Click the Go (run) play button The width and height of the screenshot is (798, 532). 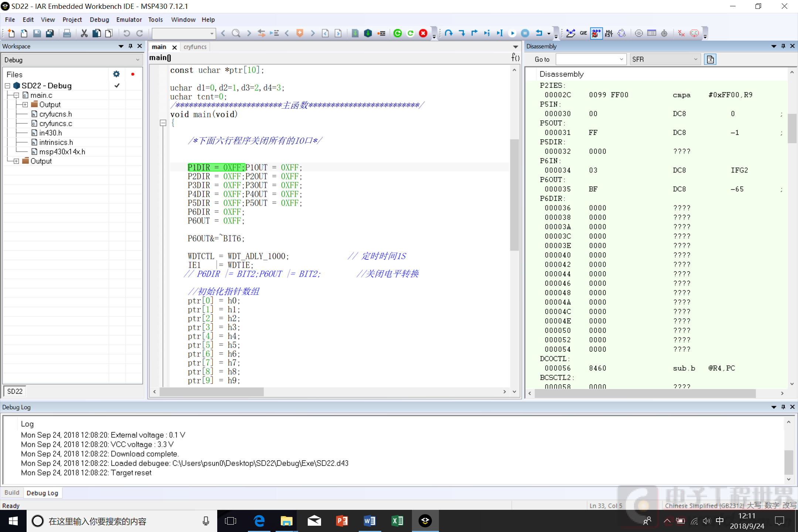512,33
